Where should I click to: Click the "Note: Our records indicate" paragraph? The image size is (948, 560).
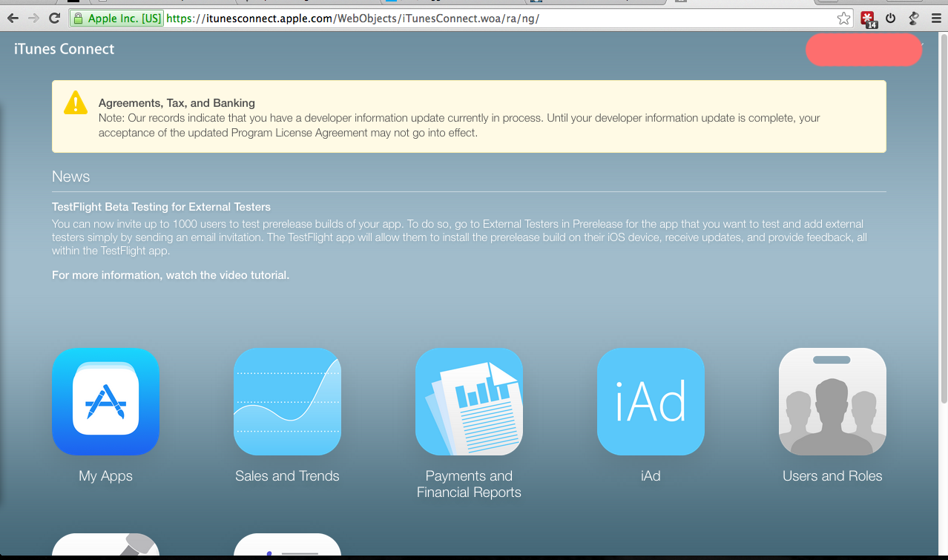click(459, 125)
